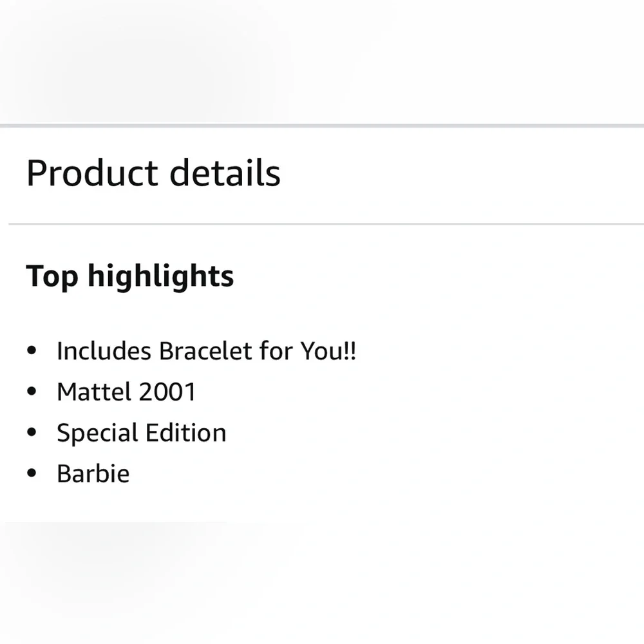Viewport: 644px width, 644px height.
Task: Select the word Includes in first bullet
Action: coord(104,352)
